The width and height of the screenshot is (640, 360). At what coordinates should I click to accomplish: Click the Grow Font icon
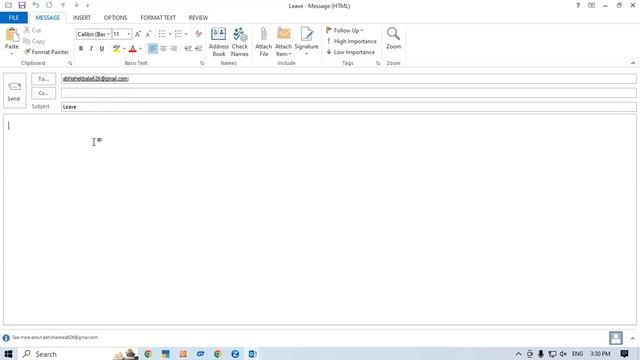point(138,34)
